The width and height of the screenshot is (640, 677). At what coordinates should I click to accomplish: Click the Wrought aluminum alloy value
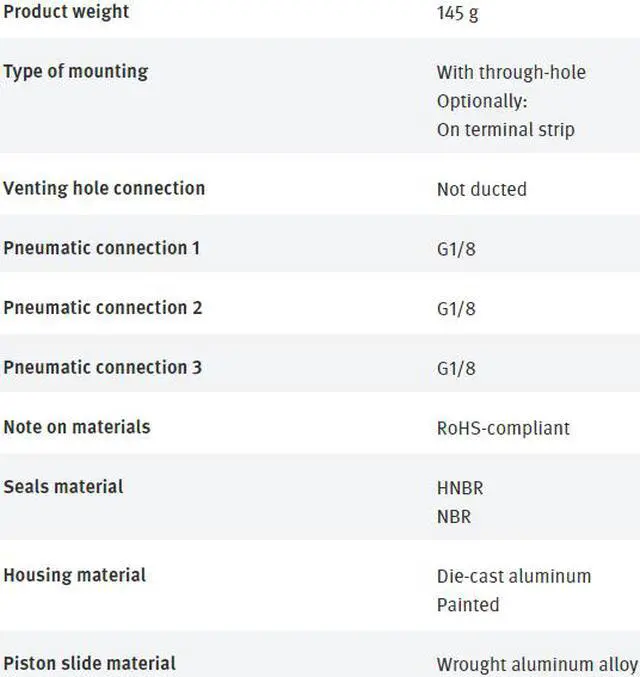[536, 664]
